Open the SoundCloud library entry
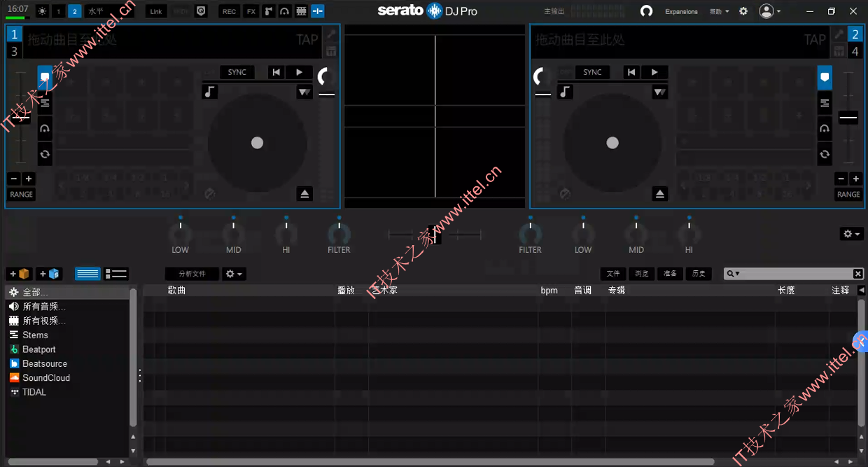868x467 pixels. tap(46, 377)
